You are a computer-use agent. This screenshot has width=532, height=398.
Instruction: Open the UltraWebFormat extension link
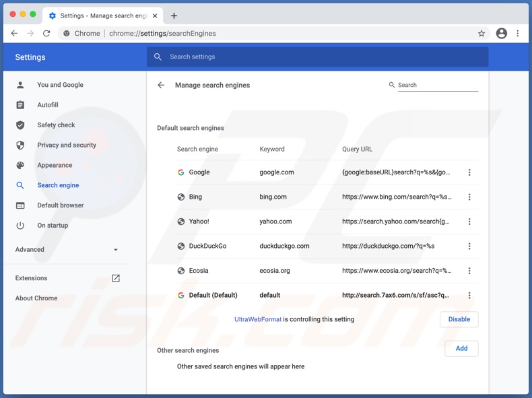pos(257,319)
